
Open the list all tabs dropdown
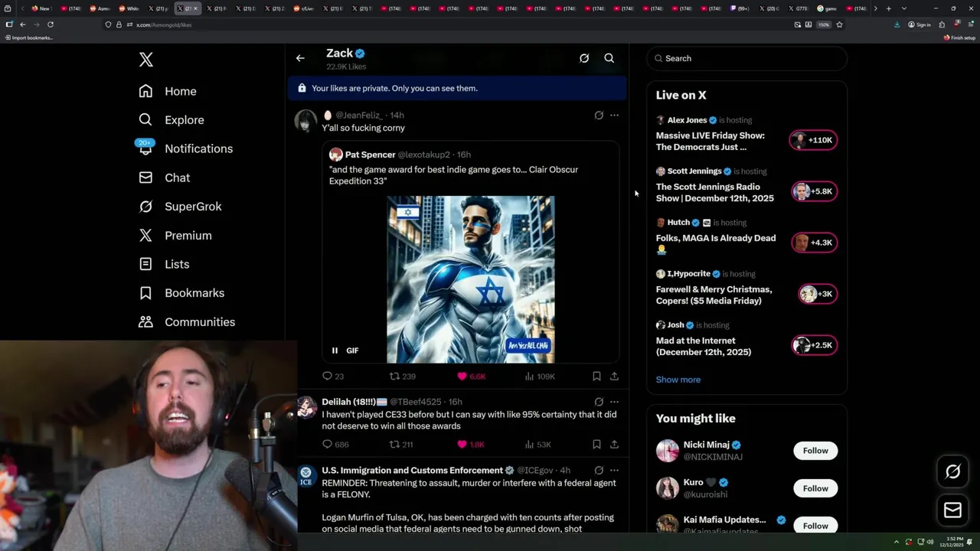point(903,8)
